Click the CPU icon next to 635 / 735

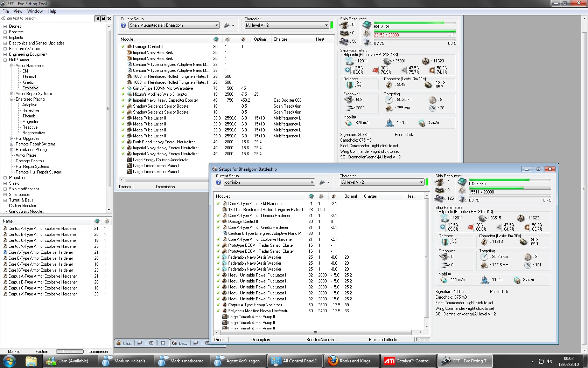coord(366,25)
